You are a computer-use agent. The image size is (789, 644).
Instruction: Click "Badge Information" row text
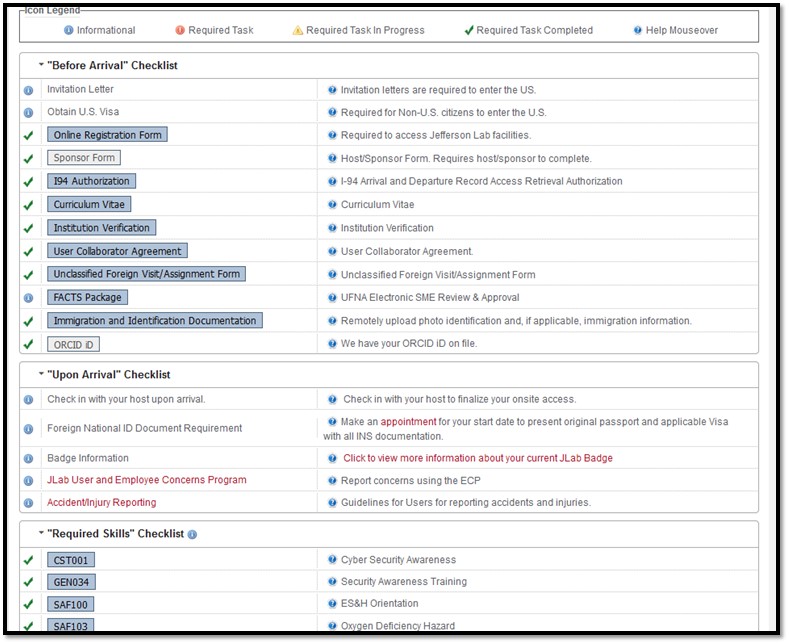(x=88, y=458)
